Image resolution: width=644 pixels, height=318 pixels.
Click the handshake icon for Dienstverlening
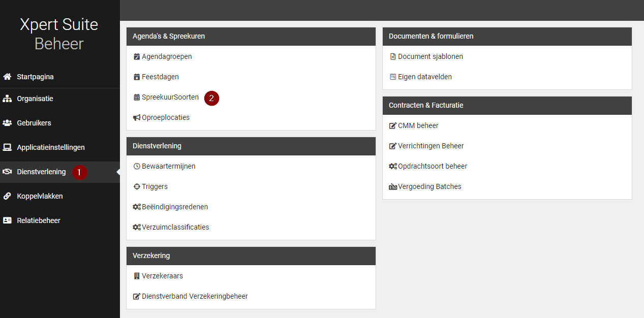(7, 172)
